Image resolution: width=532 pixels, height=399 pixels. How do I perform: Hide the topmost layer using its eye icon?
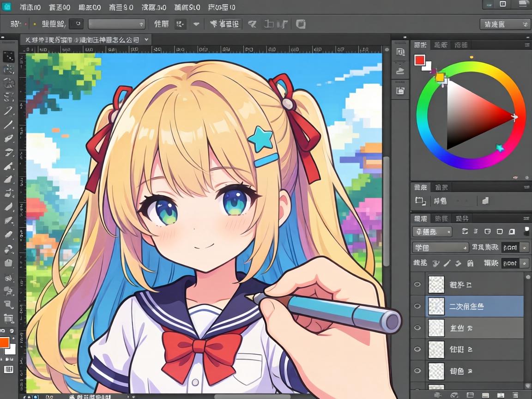(x=417, y=284)
